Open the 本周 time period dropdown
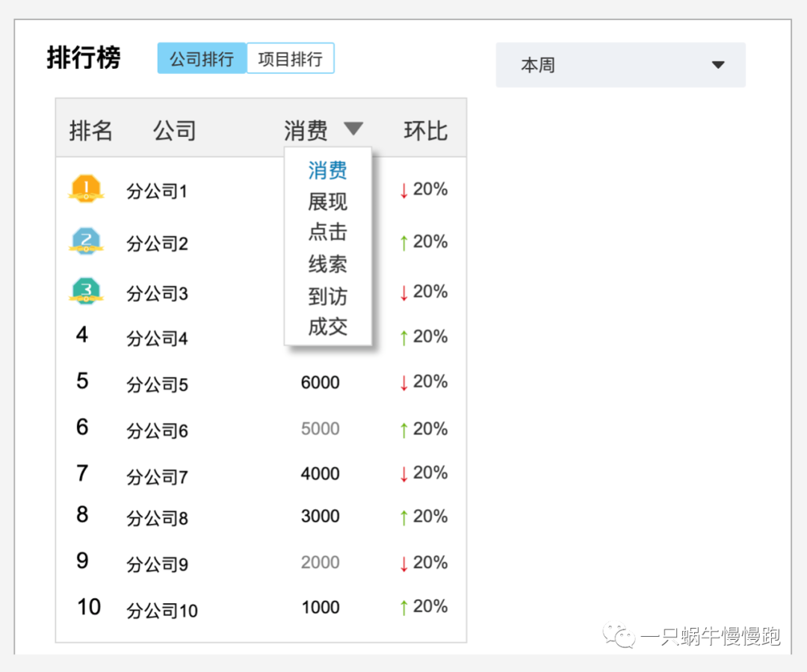The height and width of the screenshot is (672, 807). (x=621, y=65)
